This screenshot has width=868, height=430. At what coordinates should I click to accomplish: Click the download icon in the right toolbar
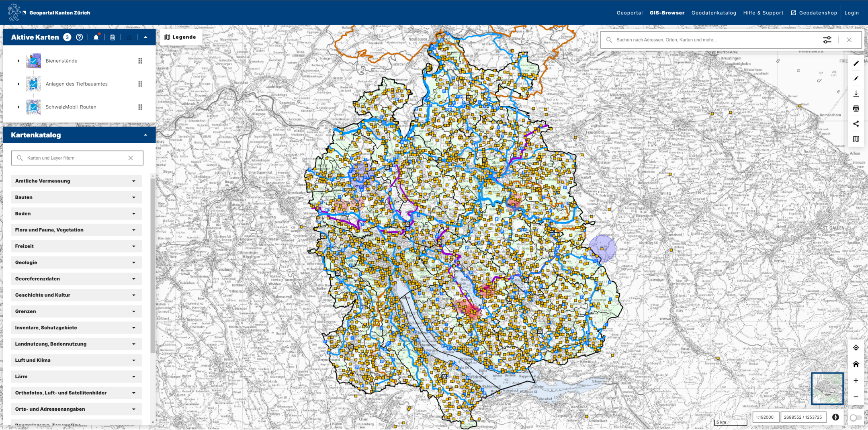pyautogui.click(x=856, y=93)
